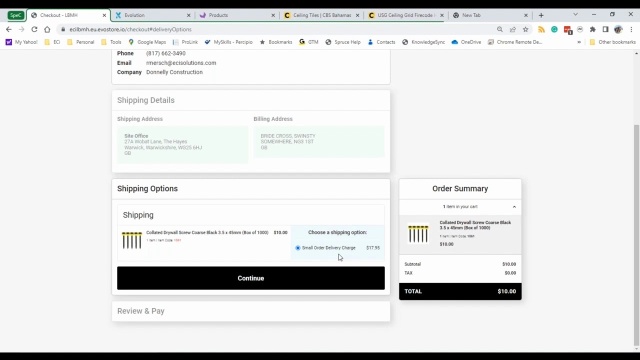The image size is (640, 360).
Task: Select the Bride Cross billing address card
Action: point(319,142)
